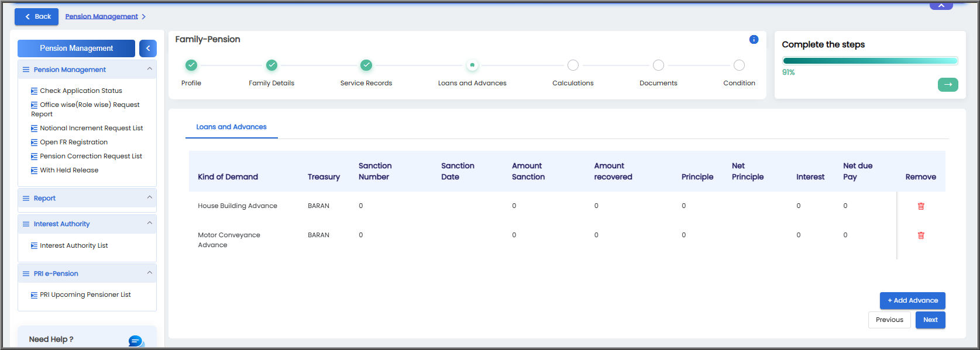Collapse sidebar with the blue chevron button
The height and width of the screenshot is (350, 980).
pos(148,48)
